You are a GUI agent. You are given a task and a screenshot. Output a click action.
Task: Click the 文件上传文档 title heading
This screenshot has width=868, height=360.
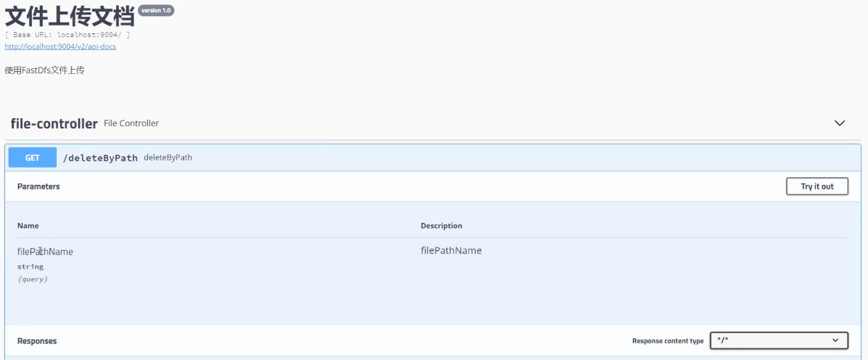coord(70,17)
